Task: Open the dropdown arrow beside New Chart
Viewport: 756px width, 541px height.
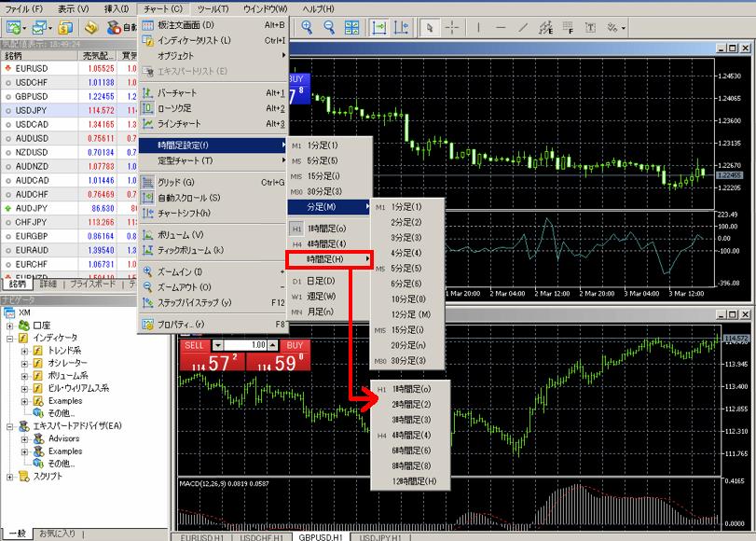Action: click(24, 29)
